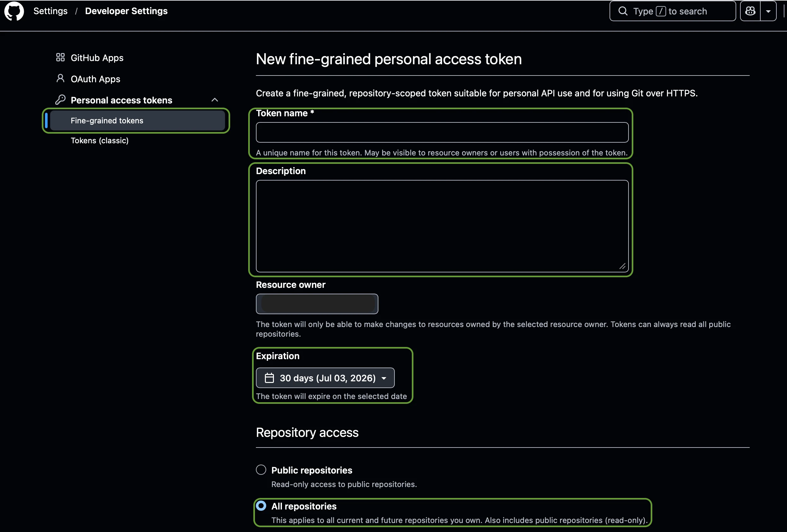Click the Repository access heading
787x532 pixels.
pos(307,432)
